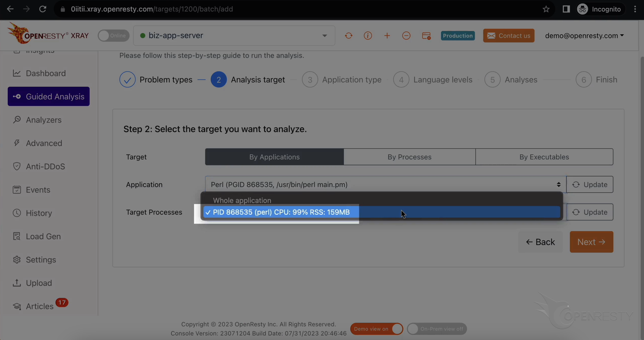Toggle the Online switch

tap(113, 35)
